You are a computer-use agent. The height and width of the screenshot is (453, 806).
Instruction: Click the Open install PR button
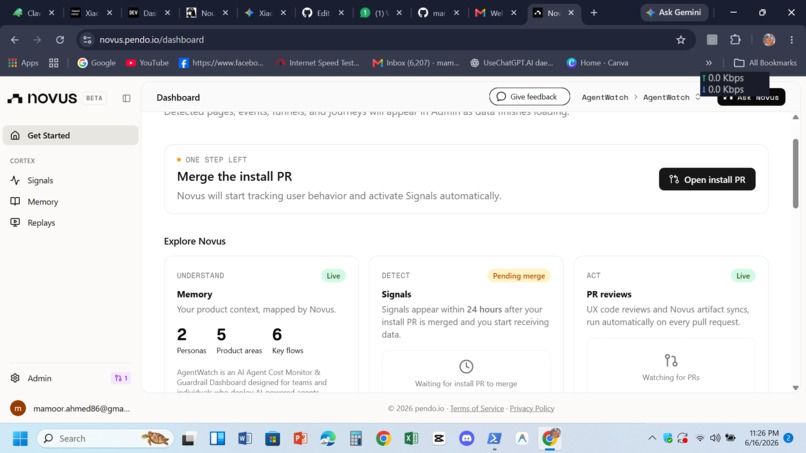point(707,179)
